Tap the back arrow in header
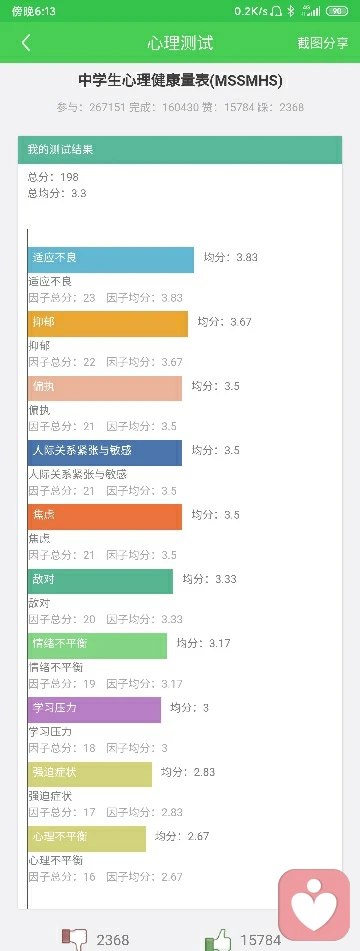 25,43
